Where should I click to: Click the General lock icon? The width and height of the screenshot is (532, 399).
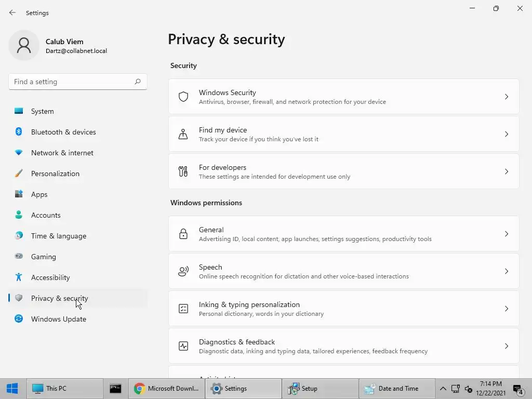(183, 234)
